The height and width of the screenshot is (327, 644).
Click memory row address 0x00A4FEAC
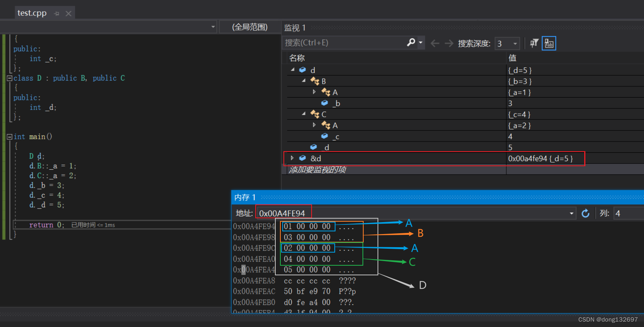[254, 291]
